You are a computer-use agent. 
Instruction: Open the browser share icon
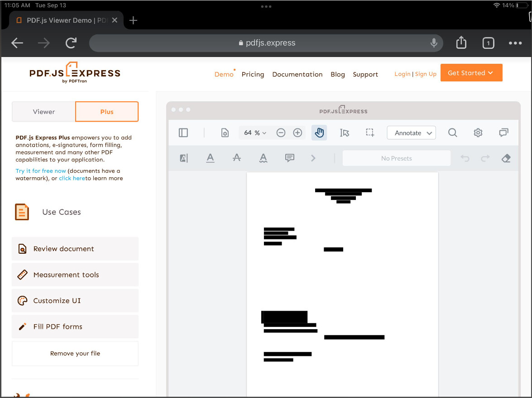click(x=461, y=43)
